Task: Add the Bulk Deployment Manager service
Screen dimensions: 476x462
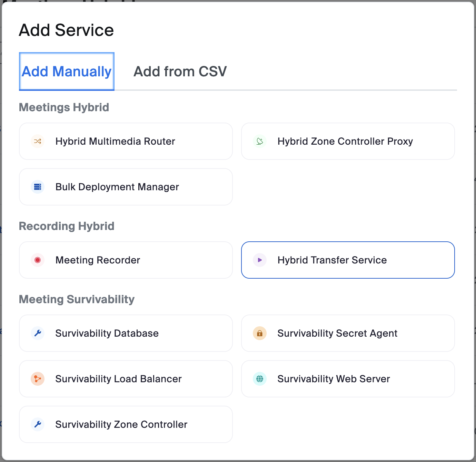Action: pos(126,187)
